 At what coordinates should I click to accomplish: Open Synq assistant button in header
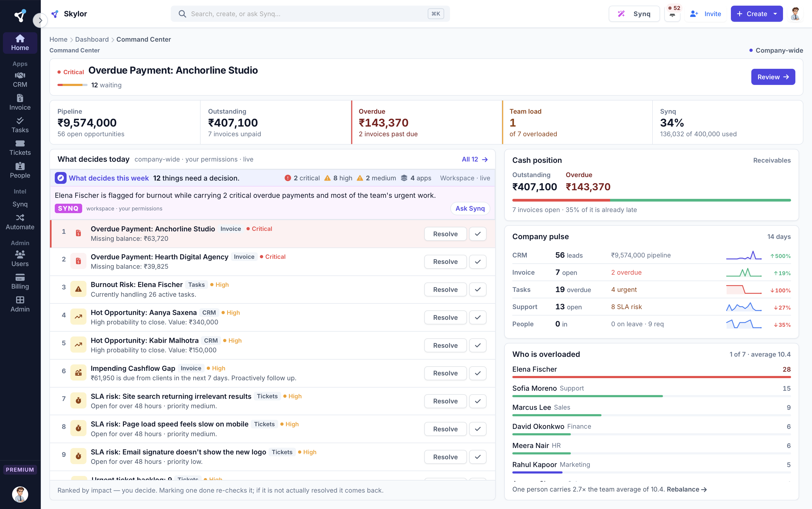coord(634,14)
